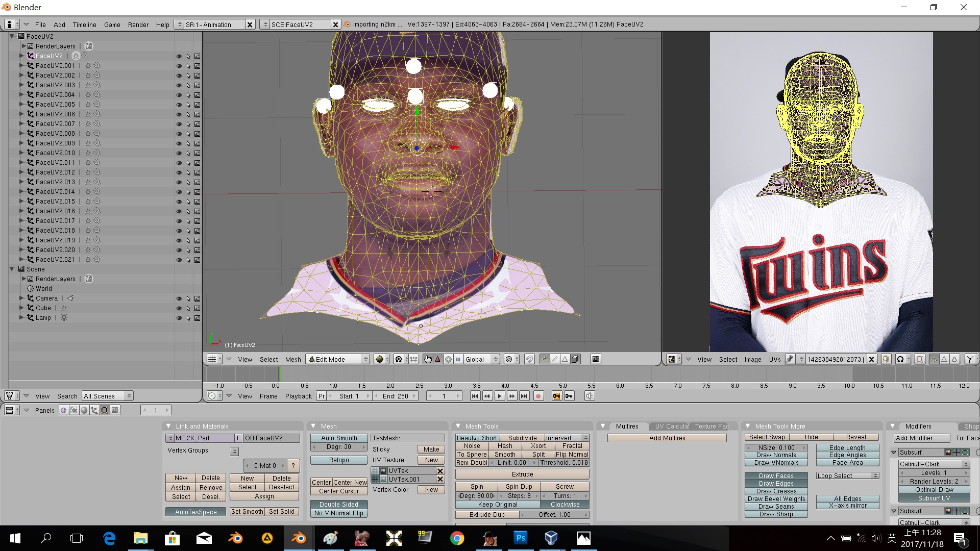Toggle the AutoTexSpace button
The image size is (980, 551).
[x=196, y=512]
